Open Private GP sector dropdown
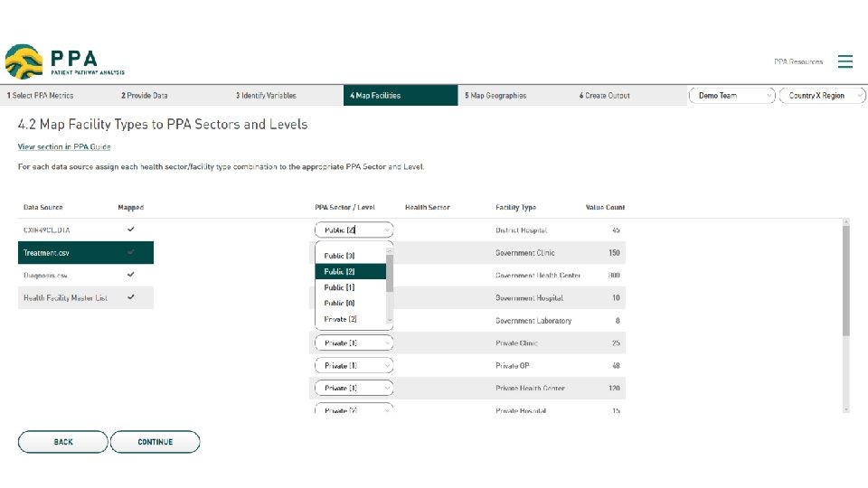Screen dimensions: 868x488 coord(354,366)
